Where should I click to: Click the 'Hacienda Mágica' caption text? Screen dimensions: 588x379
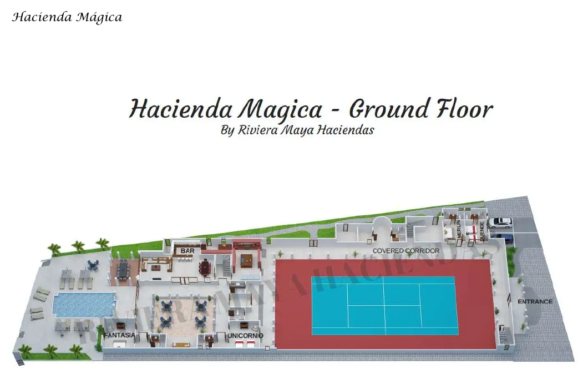click(67, 17)
